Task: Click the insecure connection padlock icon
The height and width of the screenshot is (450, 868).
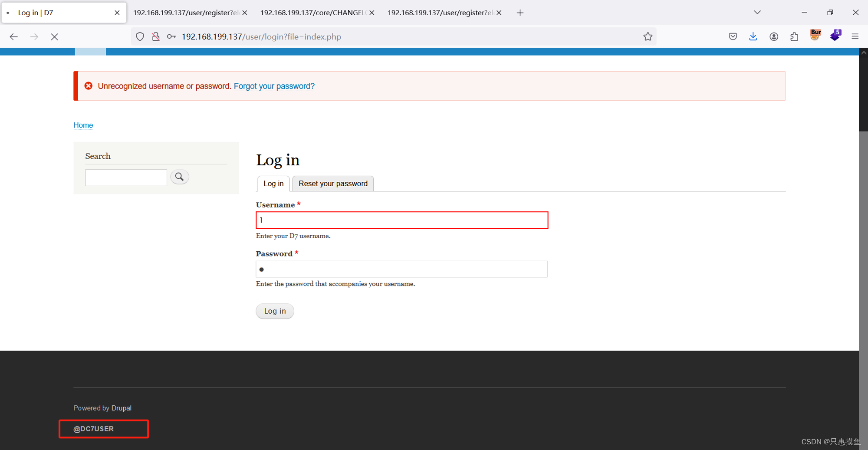Action: (x=156, y=37)
